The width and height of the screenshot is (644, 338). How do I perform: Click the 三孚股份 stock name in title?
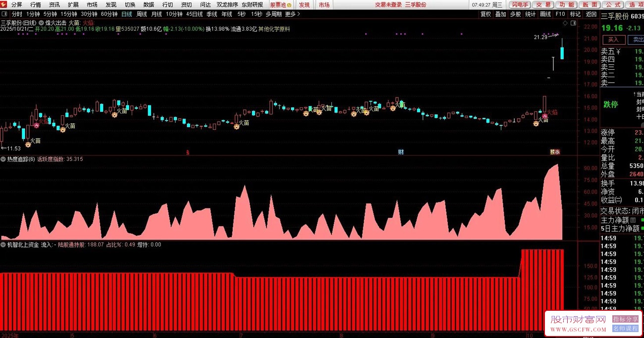415,4
